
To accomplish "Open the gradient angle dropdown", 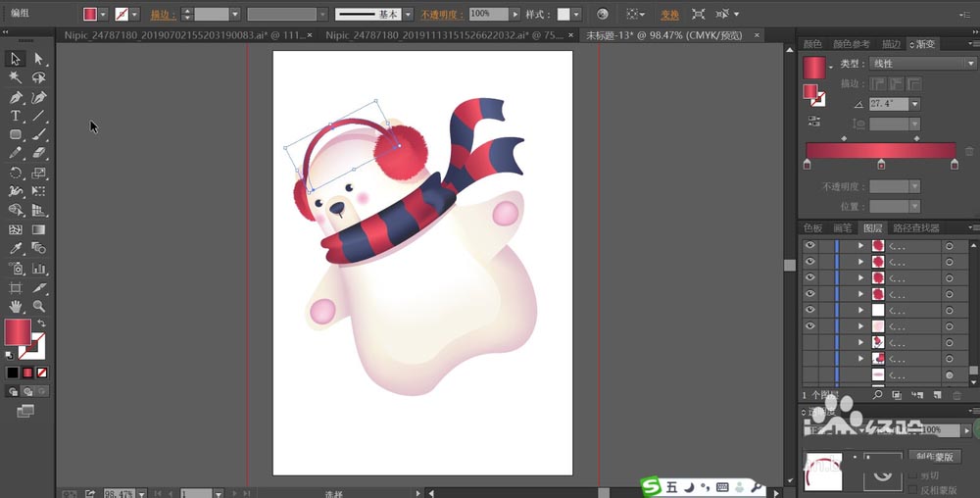I will tap(915, 104).
